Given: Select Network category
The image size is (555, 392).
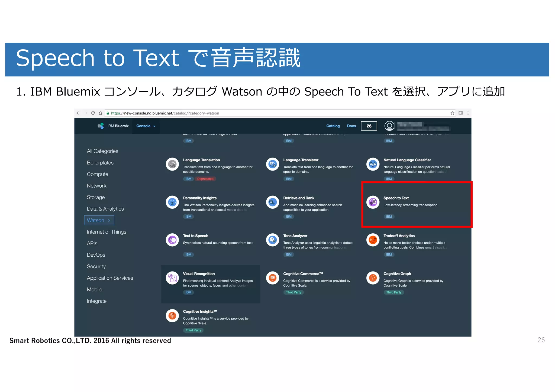Looking at the screenshot, I should [96, 186].
